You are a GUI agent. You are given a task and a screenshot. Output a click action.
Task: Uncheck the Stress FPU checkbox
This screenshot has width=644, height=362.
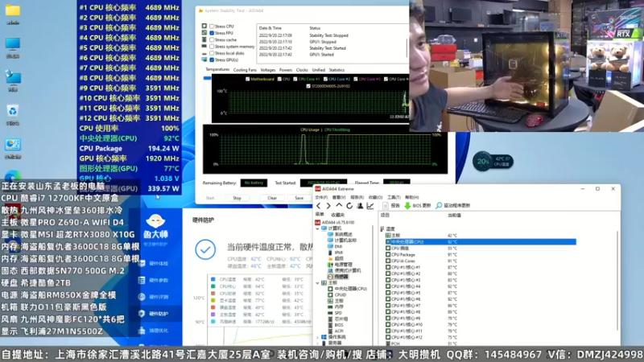coord(212,33)
